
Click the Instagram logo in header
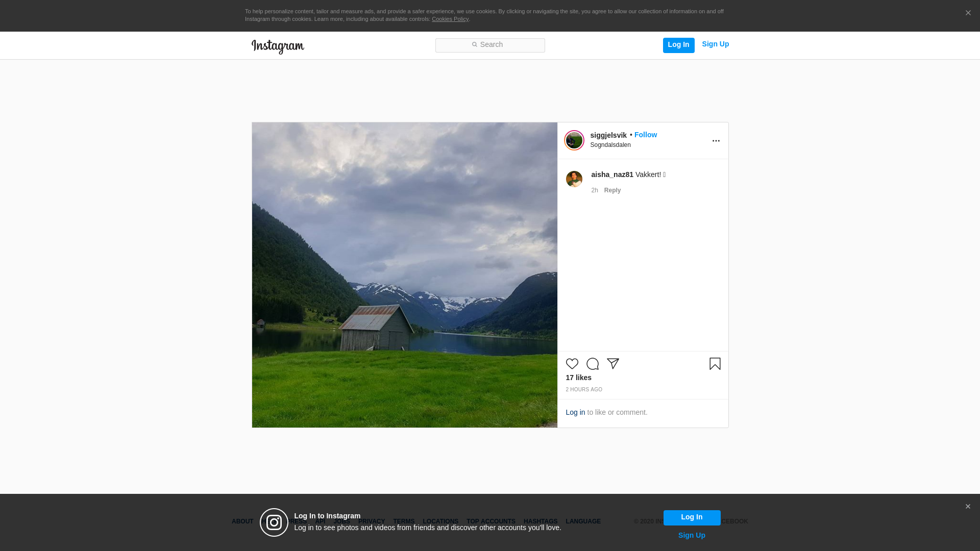click(x=278, y=46)
